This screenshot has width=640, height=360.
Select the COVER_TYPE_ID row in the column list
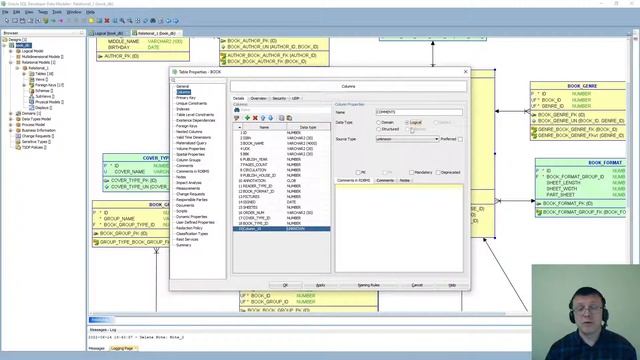[282, 218]
